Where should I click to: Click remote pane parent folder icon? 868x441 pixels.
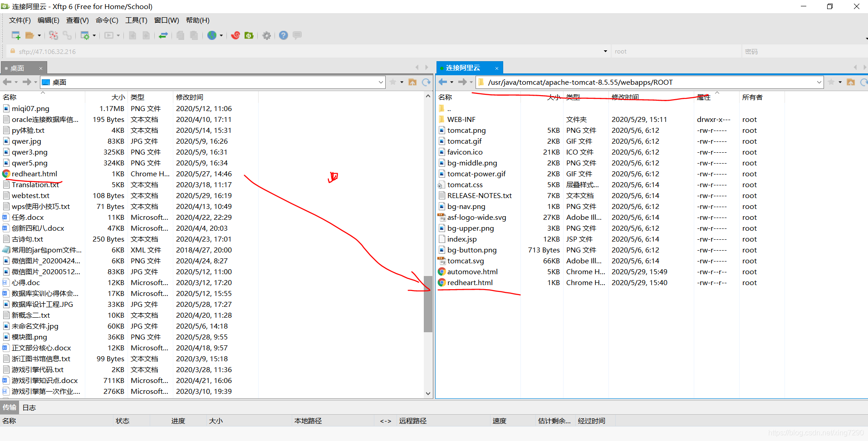(851, 82)
